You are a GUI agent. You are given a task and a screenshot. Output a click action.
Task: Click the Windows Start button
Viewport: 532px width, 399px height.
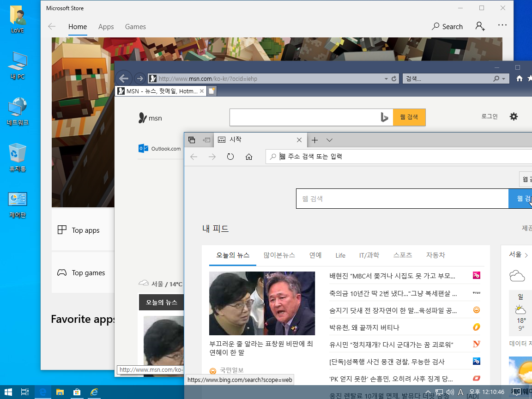click(x=8, y=392)
